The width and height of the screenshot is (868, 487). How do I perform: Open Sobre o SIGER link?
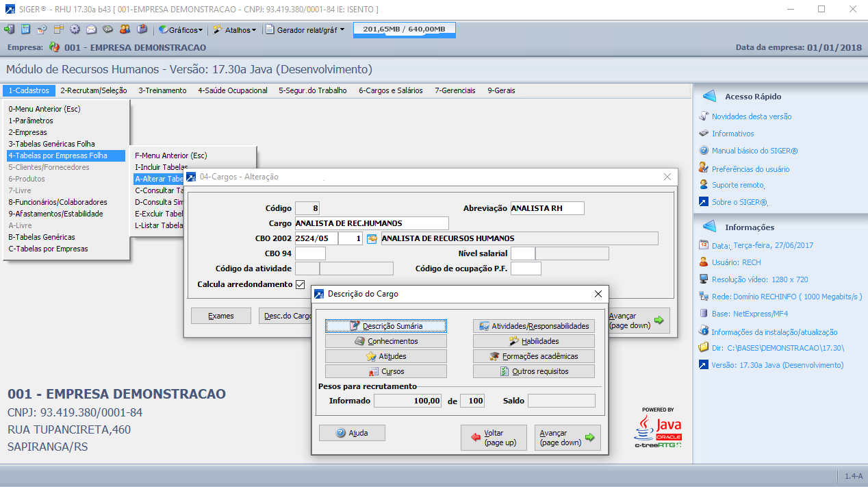click(739, 202)
